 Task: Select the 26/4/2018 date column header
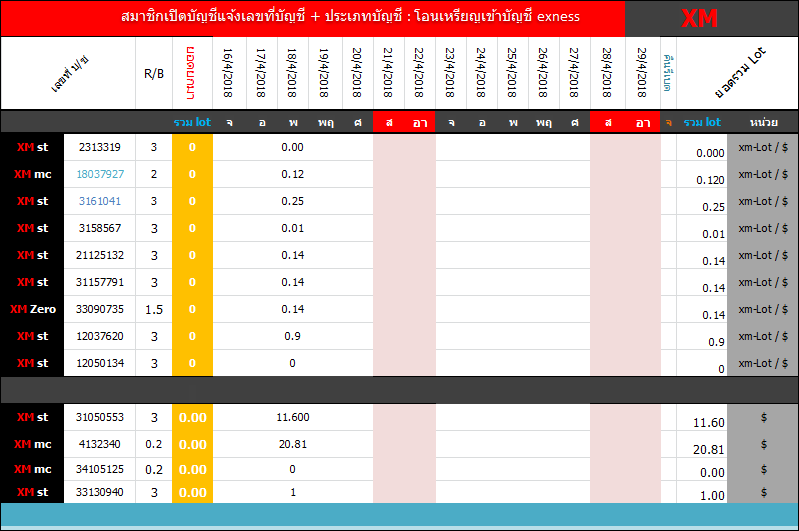543,73
